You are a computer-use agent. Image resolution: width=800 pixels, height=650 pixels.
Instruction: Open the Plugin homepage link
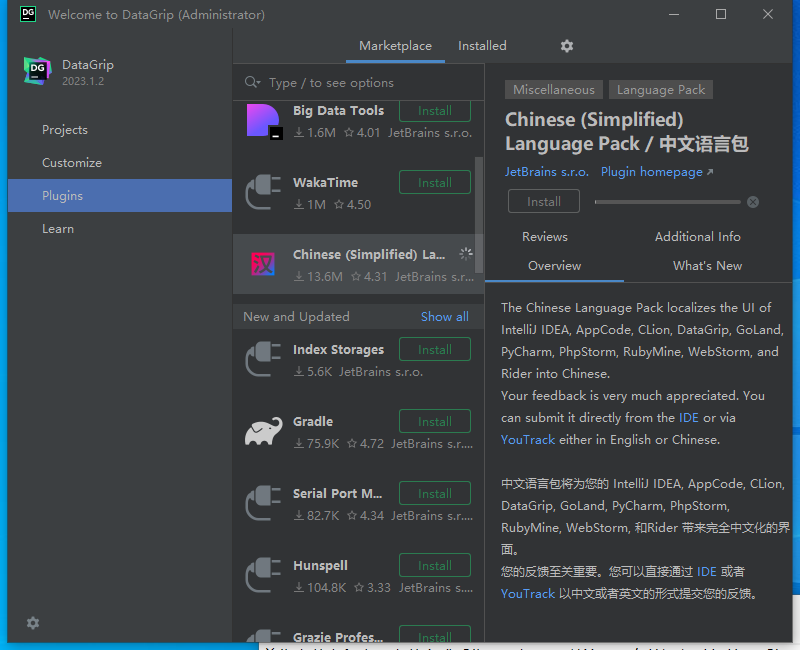coord(651,171)
